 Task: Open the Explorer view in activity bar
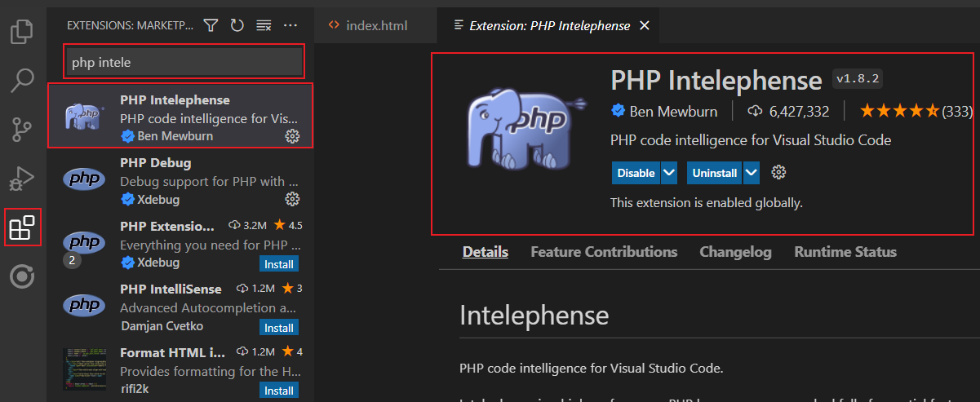[22, 31]
